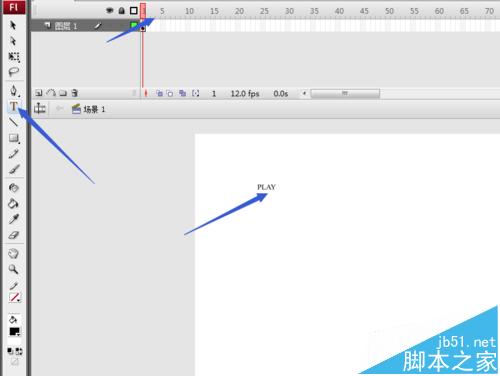Image resolution: width=500 pixels, height=376 pixels.
Task: Choose the Free Transform tool
Action: click(14, 57)
